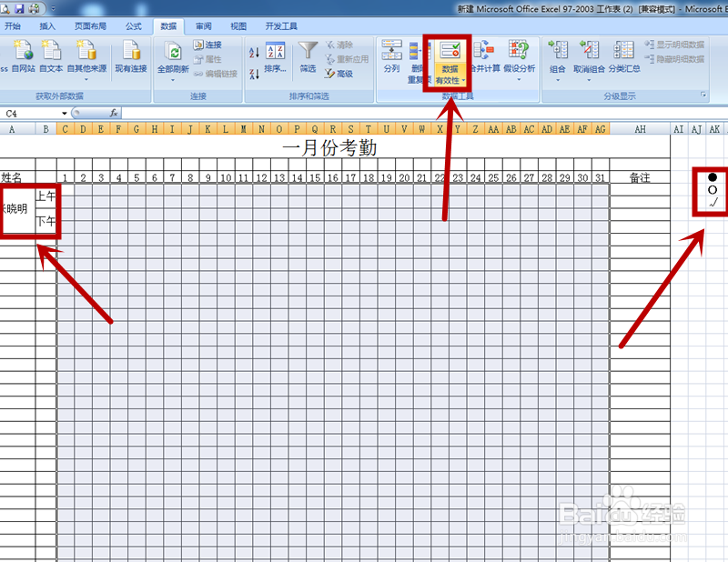The image size is (728, 562).
Task: Open the Developer (开发工具) tab
Action: pyautogui.click(x=281, y=26)
